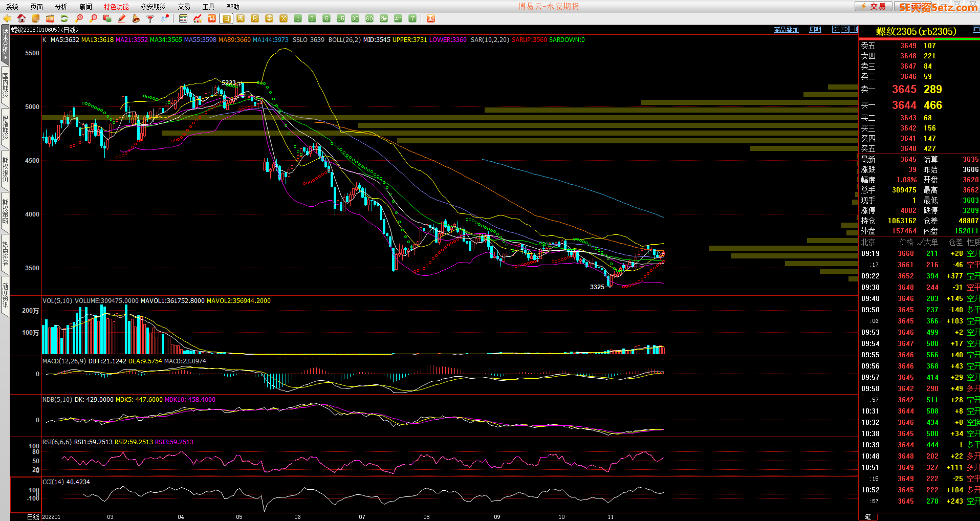Select daily 日 period
The height and width of the screenshot is (521, 980).
[226, 18]
